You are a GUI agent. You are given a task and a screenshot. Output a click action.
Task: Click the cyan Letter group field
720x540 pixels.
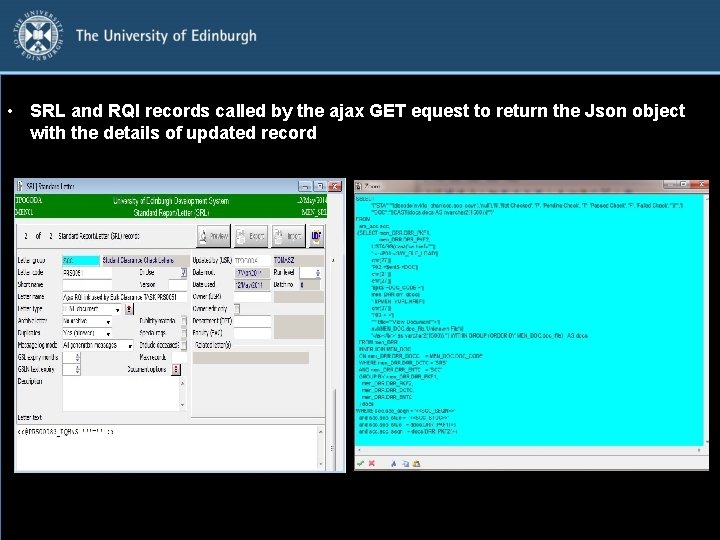(x=81, y=260)
